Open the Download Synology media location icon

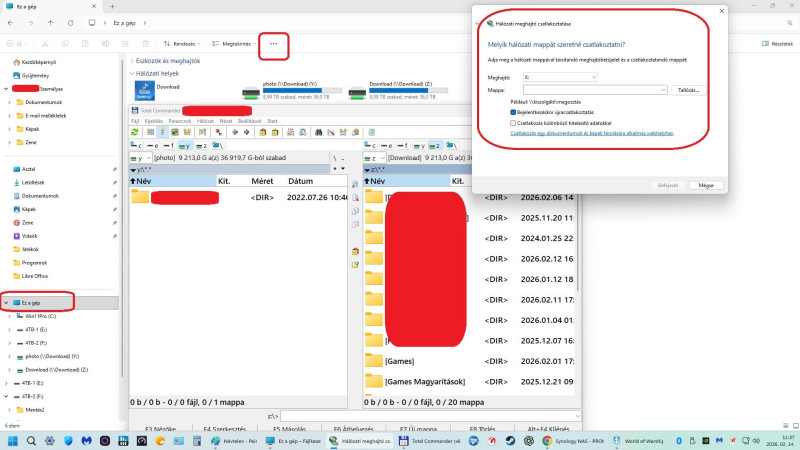(145, 91)
